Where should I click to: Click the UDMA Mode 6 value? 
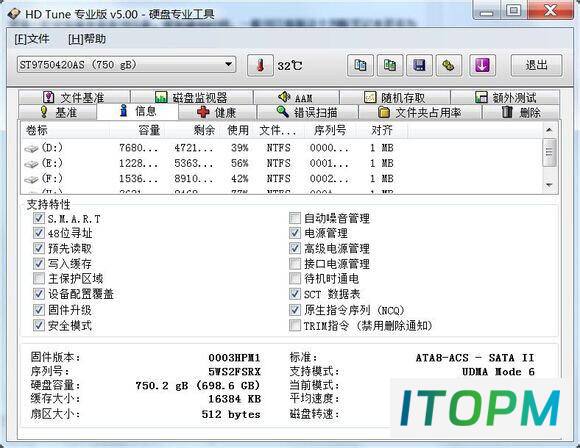(x=498, y=372)
